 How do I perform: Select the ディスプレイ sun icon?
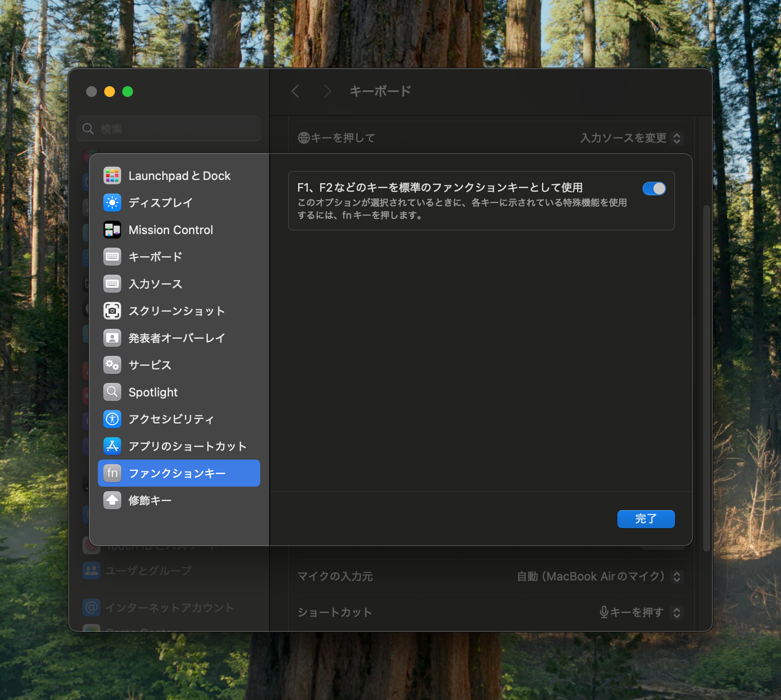click(112, 203)
